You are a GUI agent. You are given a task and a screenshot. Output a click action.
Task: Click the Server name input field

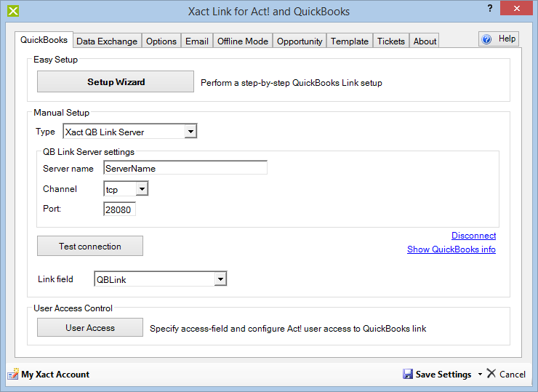tap(185, 168)
